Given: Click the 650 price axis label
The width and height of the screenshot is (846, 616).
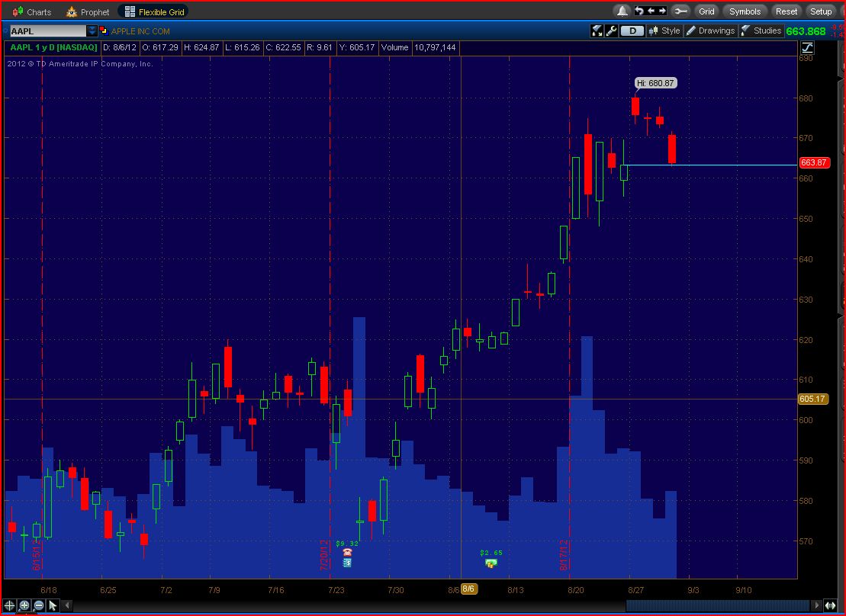Looking at the screenshot, I should click(806, 219).
